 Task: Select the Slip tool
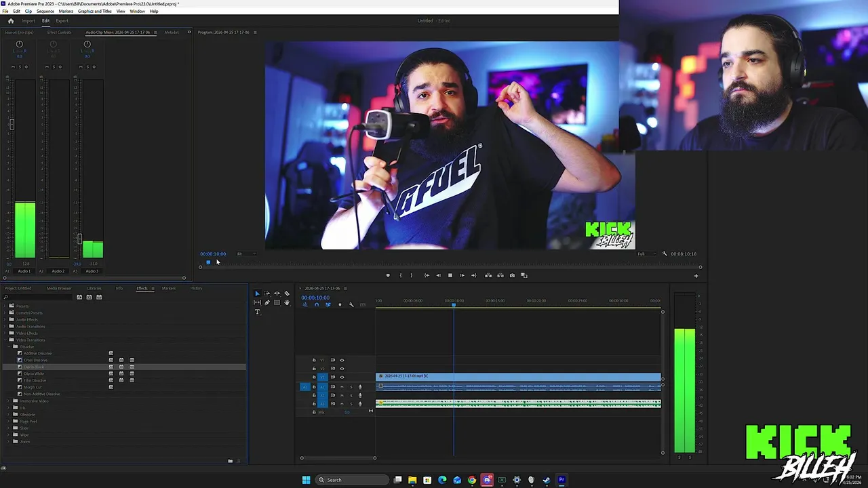click(x=257, y=303)
